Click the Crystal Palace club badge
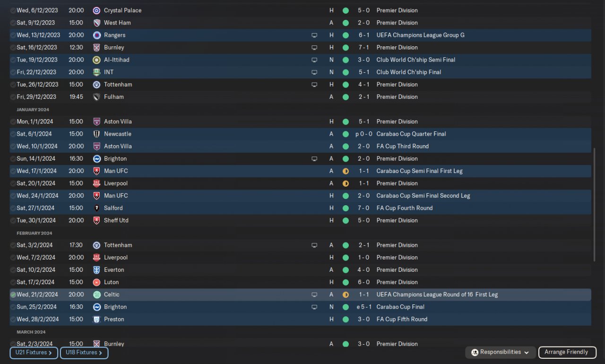The width and height of the screenshot is (605, 364). 96,10
